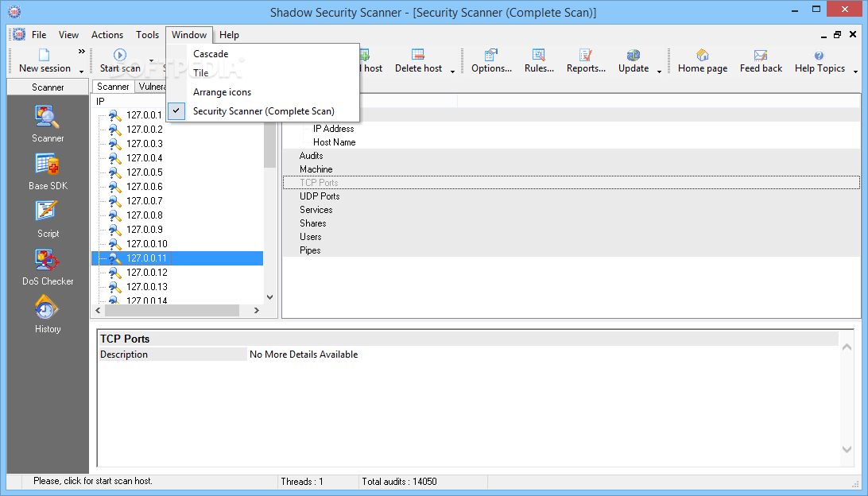
Task: Open Reports from the toolbar
Action: tap(586, 55)
